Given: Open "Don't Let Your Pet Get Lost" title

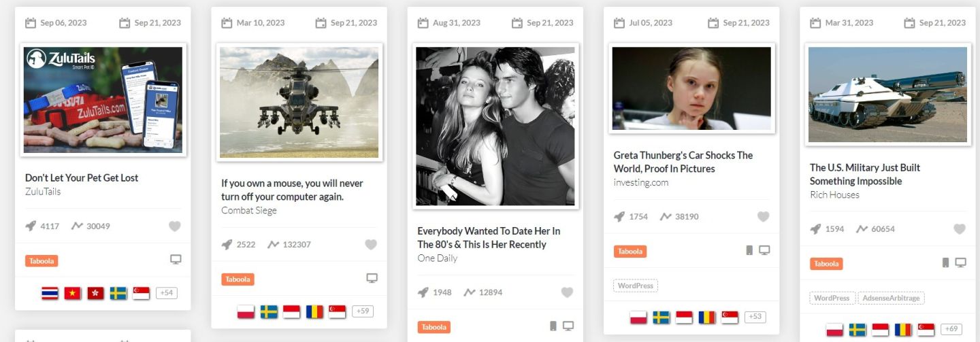Looking at the screenshot, I should 82,178.
